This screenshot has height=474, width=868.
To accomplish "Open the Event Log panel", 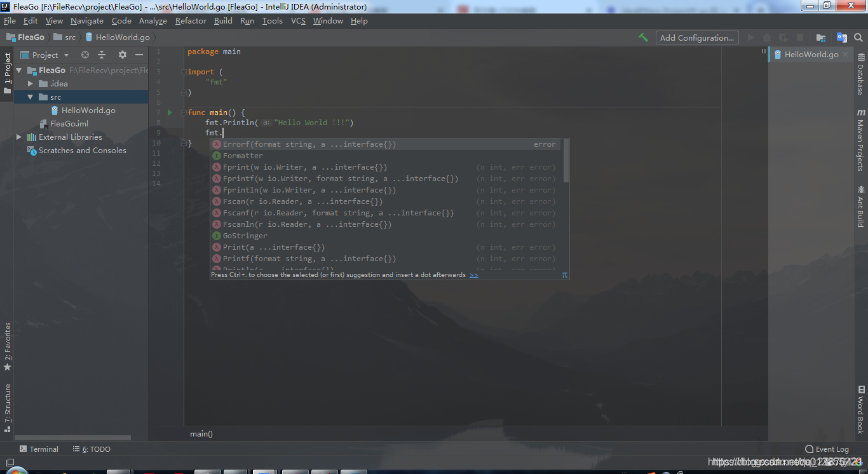I will (827, 449).
